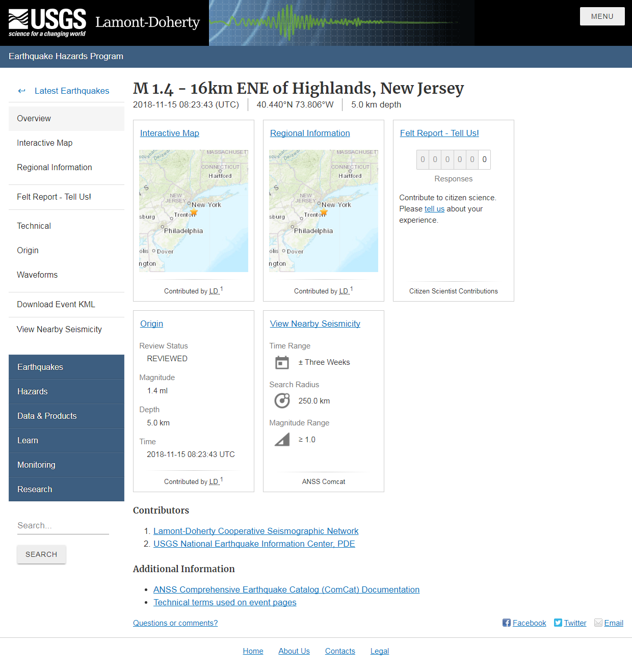Open the Earthquakes navigation section
Image resolution: width=632 pixels, height=672 pixels.
pos(40,367)
